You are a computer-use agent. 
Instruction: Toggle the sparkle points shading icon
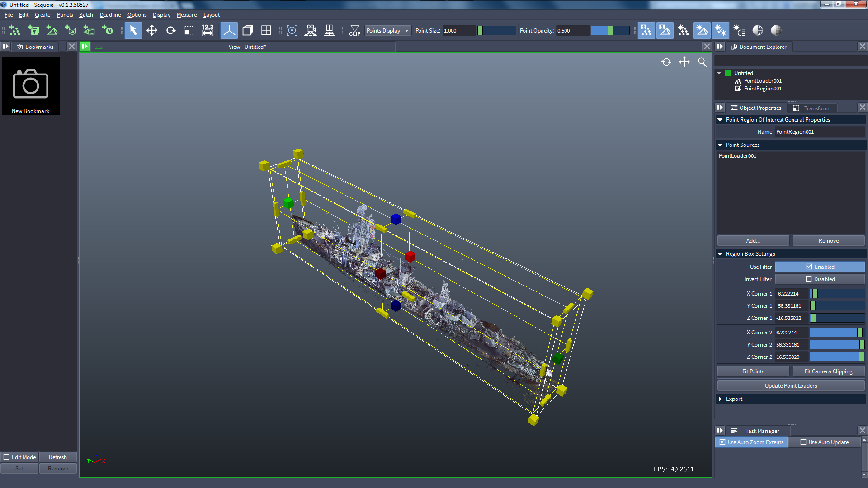[x=683, y=30]
